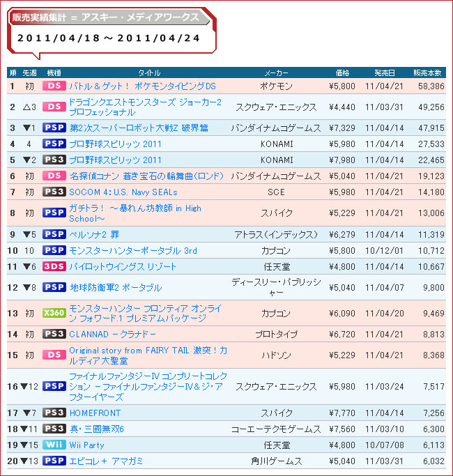453x476 pixels.
Task: Open the バトル＆ゲット！ポケモンタイピングDS link
Action: coord(142,86)
